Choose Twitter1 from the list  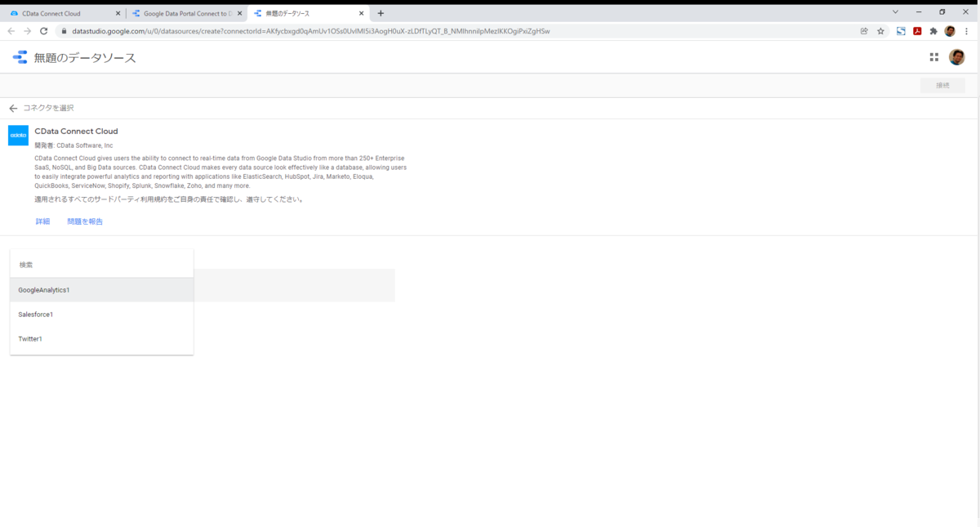click(x=102, y=339)
